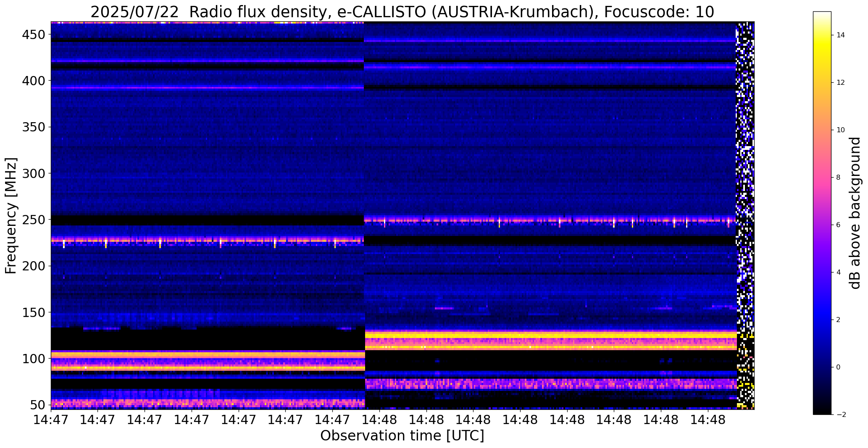The image size is (868, 448).
Task: Click the colorbar tick value 12
Action: click(841, 83)
